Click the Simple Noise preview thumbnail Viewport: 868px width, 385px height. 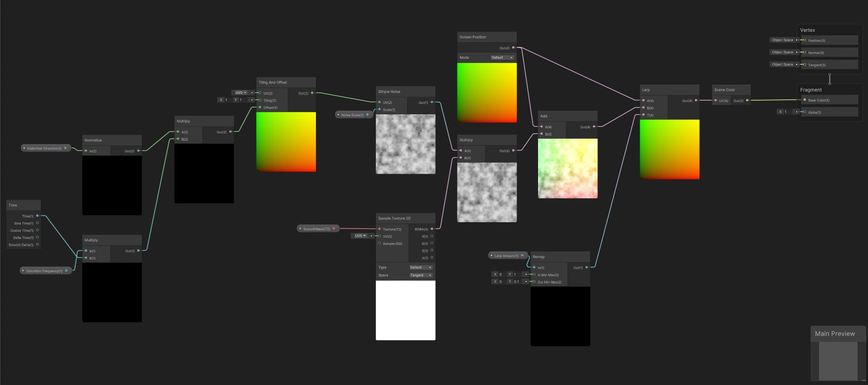[406, 144]
